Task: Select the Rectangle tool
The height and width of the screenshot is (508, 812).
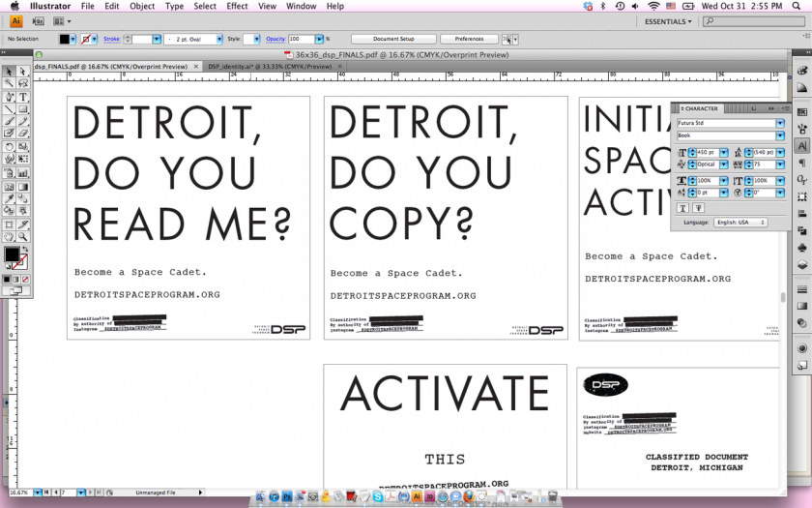Action: coord(23,108)
